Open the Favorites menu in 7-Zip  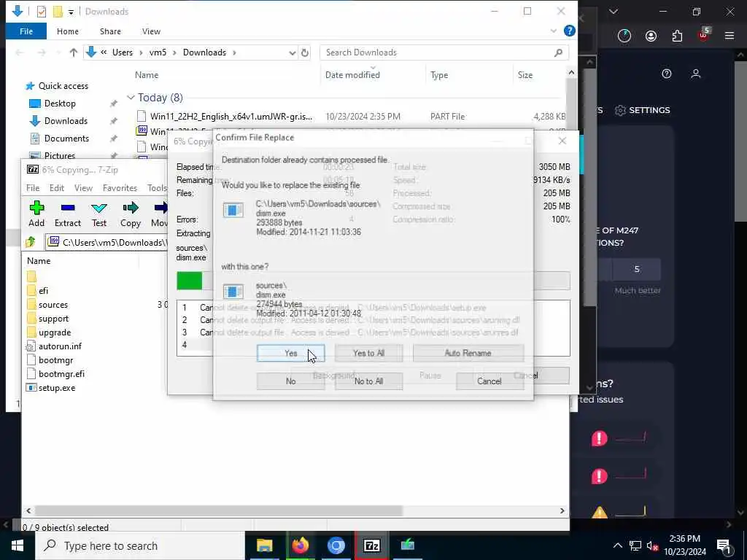pos(120,188)
